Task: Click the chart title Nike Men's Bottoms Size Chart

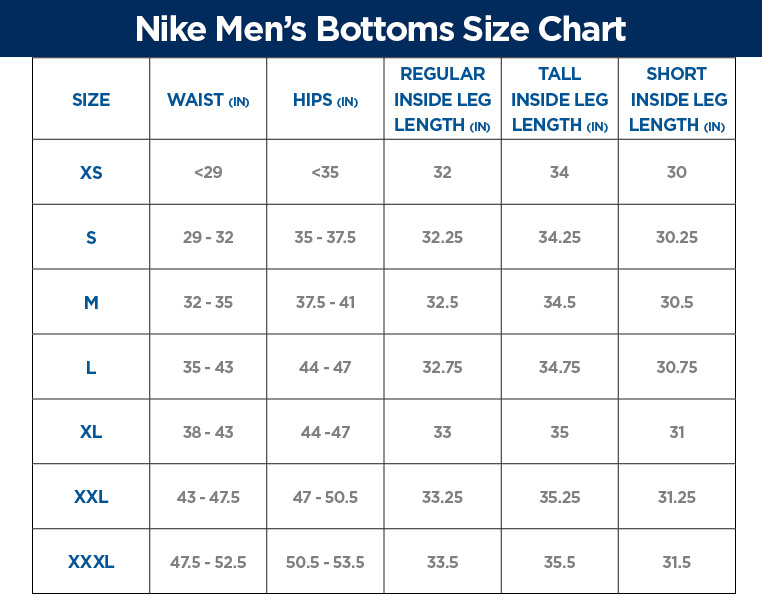Action: 381,28
